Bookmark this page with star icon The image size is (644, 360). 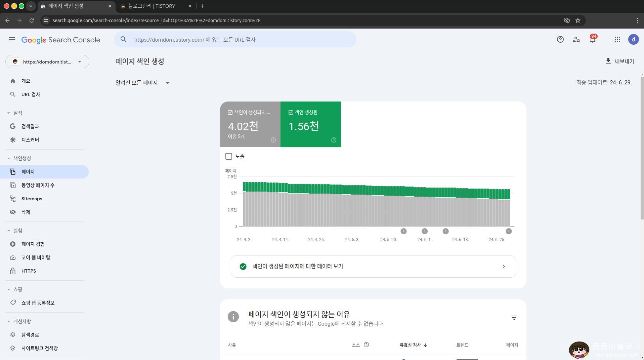click(x=578, y=21)
